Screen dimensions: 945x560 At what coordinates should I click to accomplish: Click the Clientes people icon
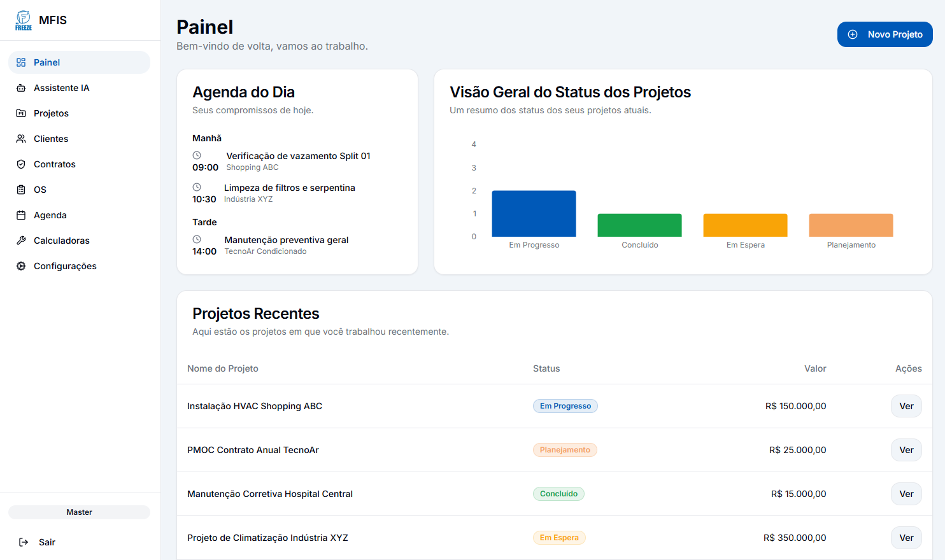tap(21, 139)
